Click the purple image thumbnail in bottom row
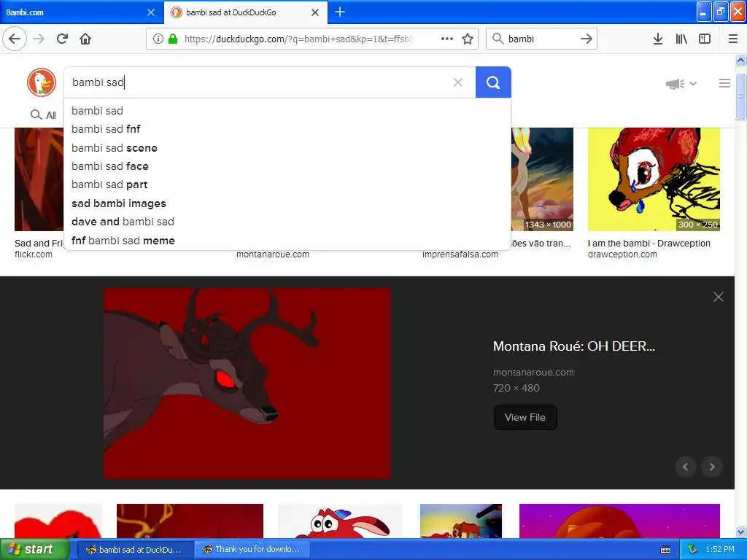This screenshot has width=747, height=560. (619, 521)
